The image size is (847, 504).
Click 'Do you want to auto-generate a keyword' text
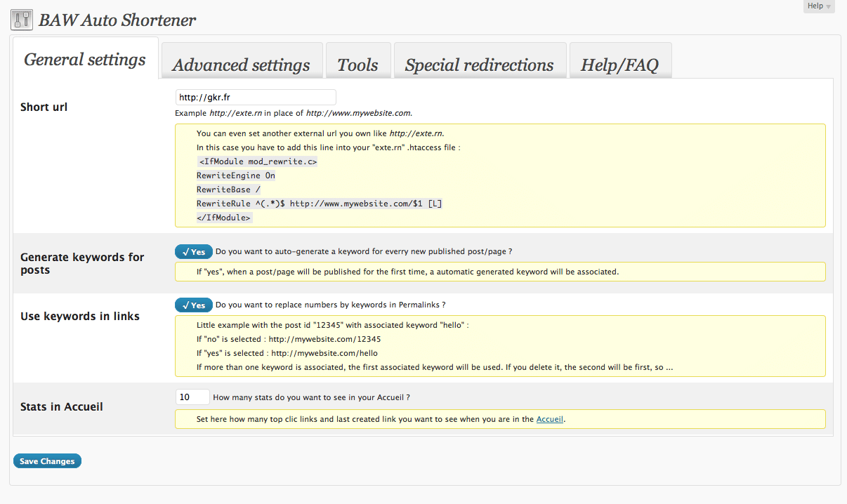[364, 251]
